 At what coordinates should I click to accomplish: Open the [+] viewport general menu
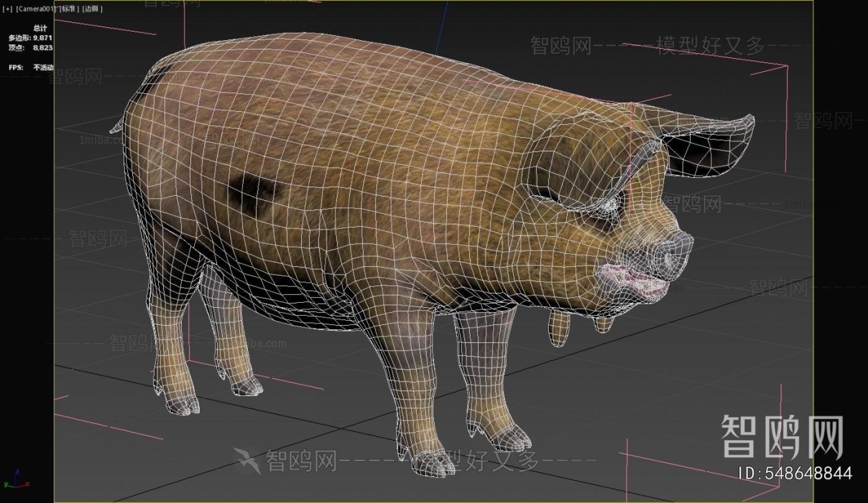7,9
